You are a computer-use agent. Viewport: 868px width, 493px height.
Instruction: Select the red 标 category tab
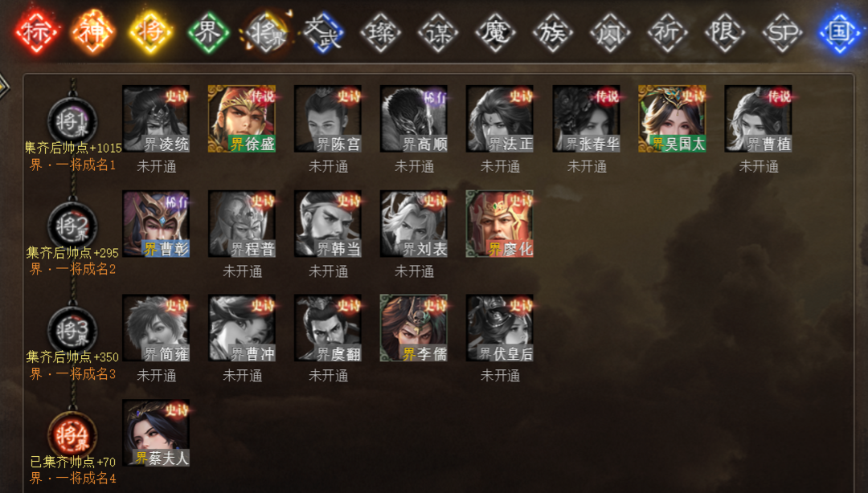(36, 32)
